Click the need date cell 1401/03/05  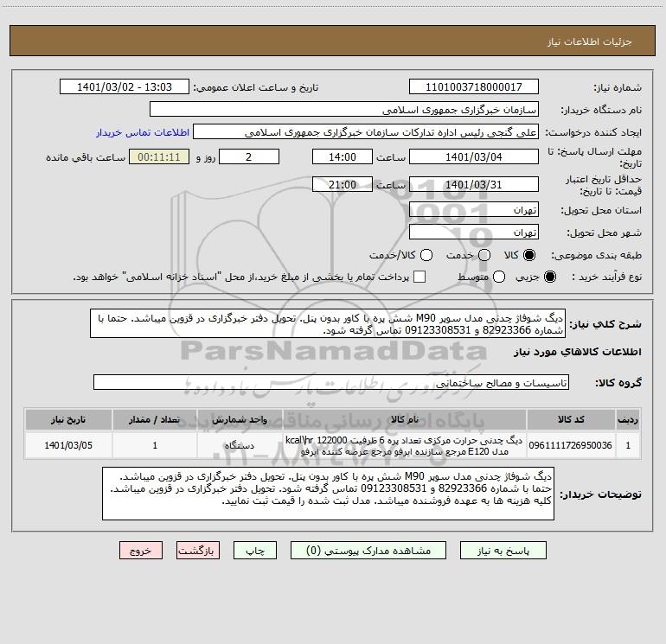coord(68,445)
